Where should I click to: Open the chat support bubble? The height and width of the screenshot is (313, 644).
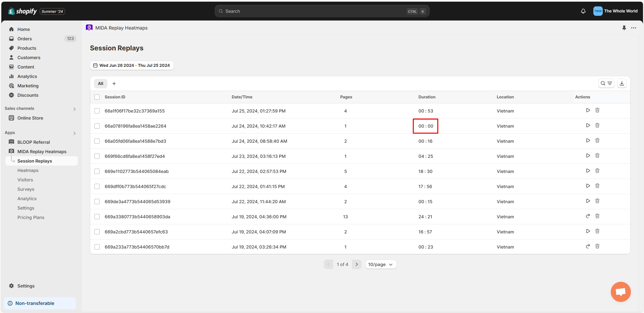pos(620,292)
